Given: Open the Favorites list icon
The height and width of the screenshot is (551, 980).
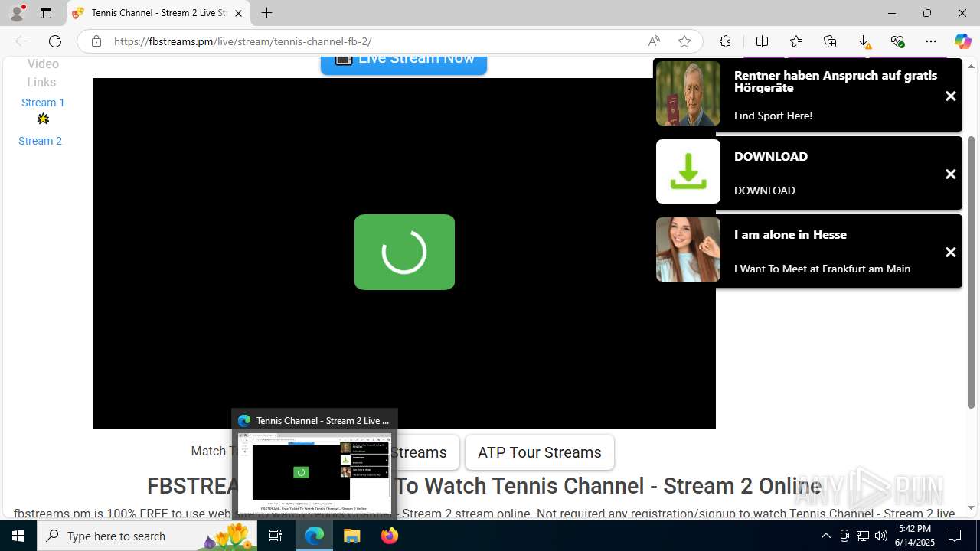Looking at the screenshot, I should [796, 41].
